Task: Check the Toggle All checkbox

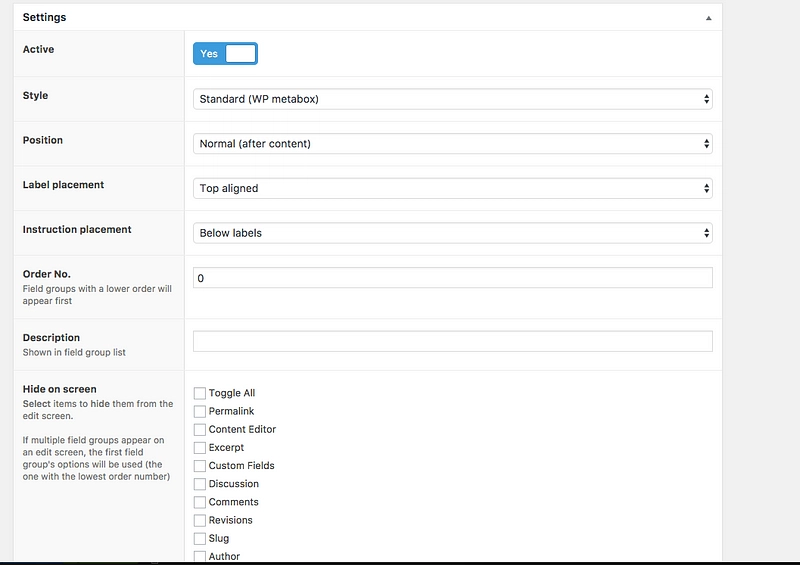Action: (200, 393)
